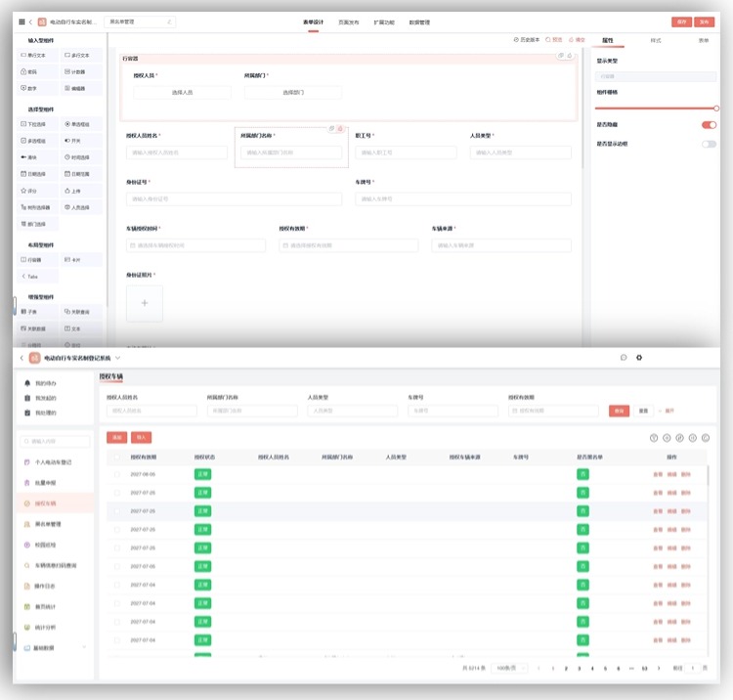Click the 黑名单管理 sidebar icon
This screenshot has height=700, width=733.
pyautogui.click(x=26, y=524)
